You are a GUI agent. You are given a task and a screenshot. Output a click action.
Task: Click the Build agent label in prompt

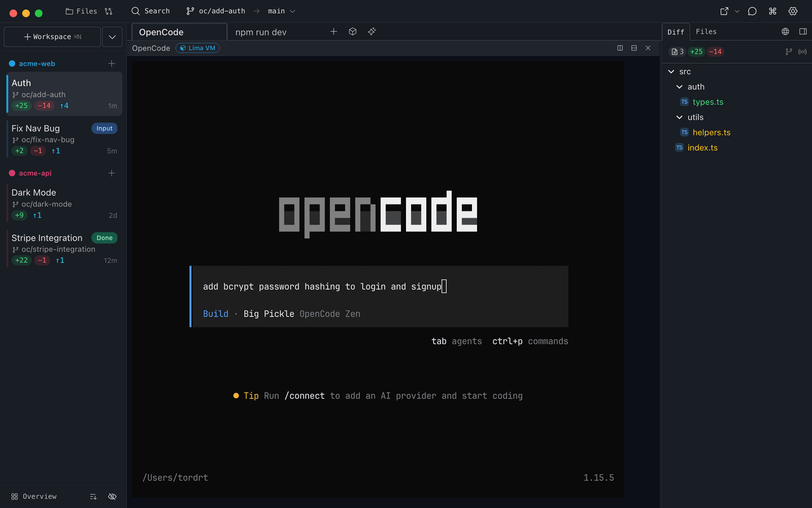[216, 314]
